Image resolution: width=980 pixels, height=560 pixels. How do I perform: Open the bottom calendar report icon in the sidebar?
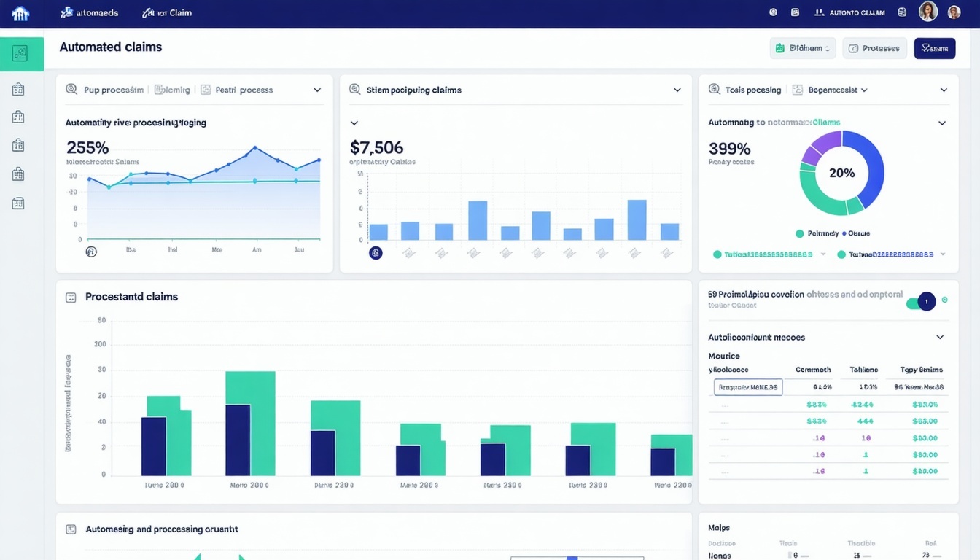click(x=18, y=203)
